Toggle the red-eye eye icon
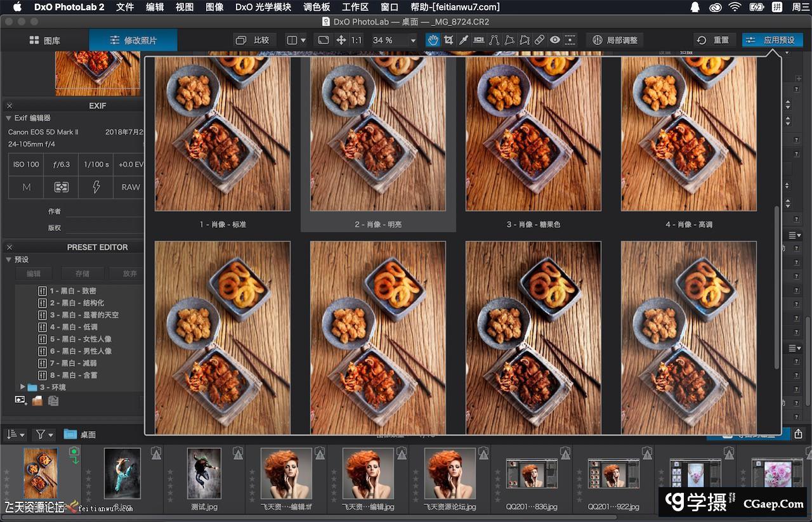 coord(555,40)
